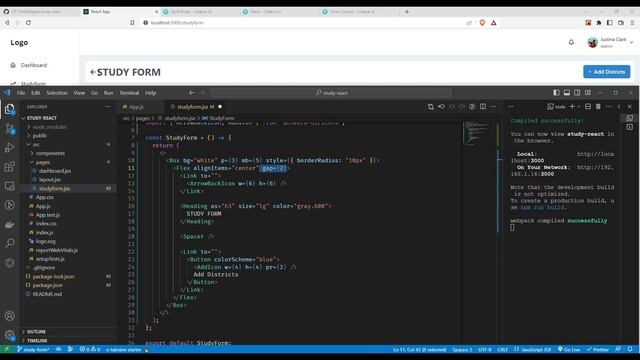The height and width of the screenshot is (360, 640).
Task: Open package.json in Explorer
Action: tap(47, 285)
